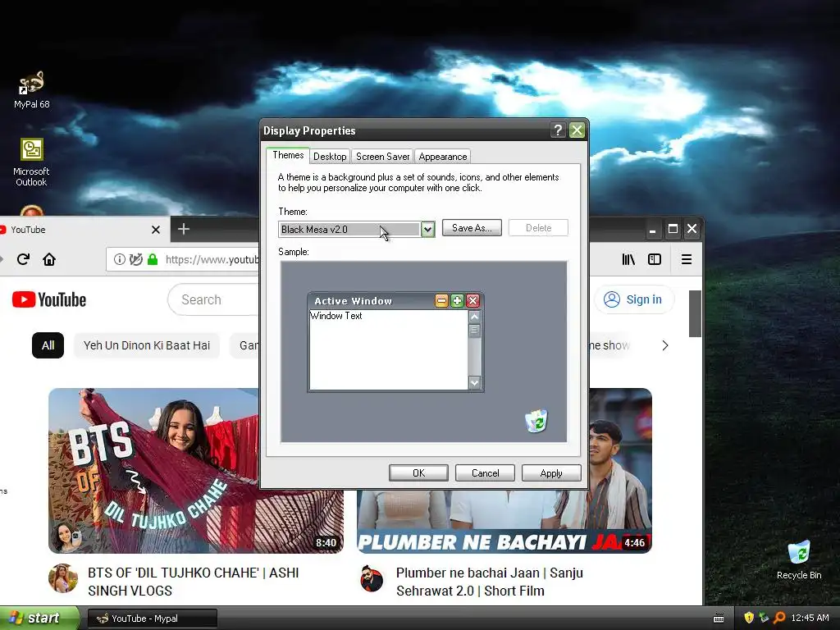Go to browser home page
The height and width of the screenshot is (630, 840).
coord(49,259)
